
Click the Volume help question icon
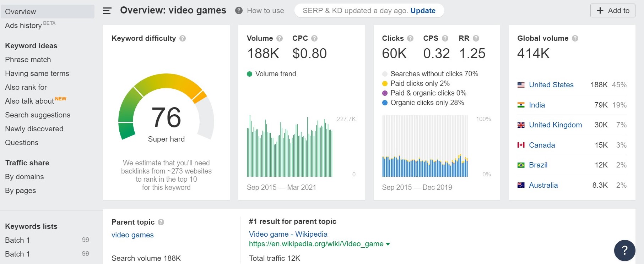[280, 38]
